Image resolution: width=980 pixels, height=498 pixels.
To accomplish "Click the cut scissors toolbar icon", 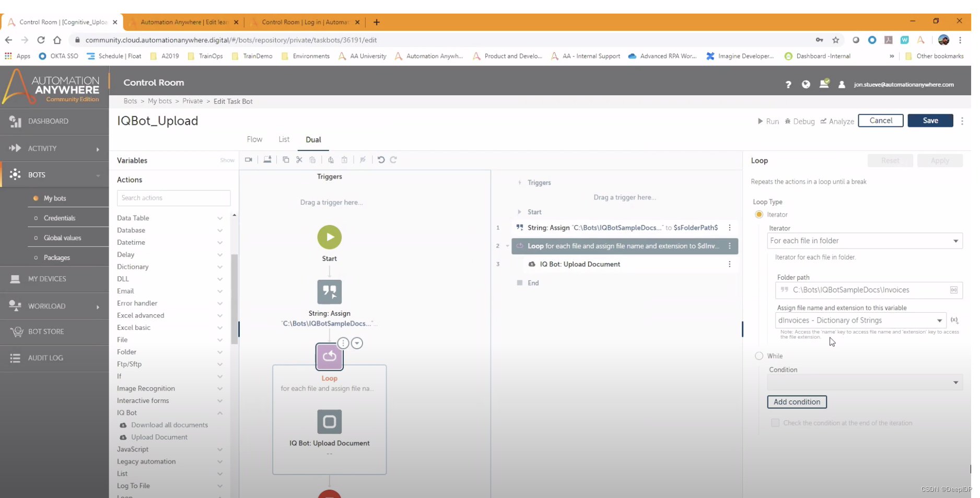I will pyautogui.click(x=299, y=160).
